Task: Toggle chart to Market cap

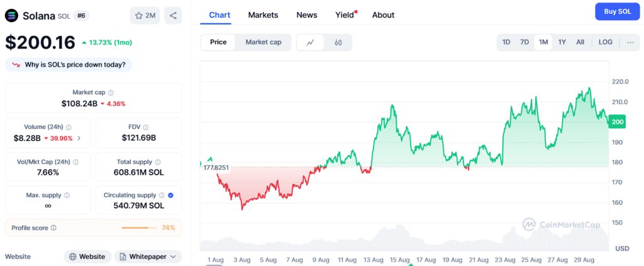Action: pyautogui.click(x=263, y=42)
